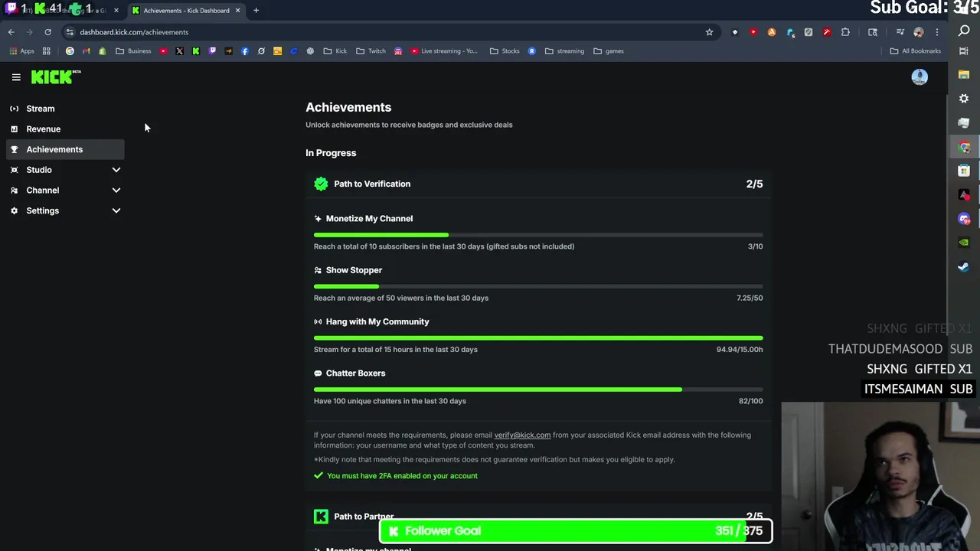The width and height of the screenshot is (980, 551).
Task: Click the Follower Goal overlay bar
Action: coord(576,530)
